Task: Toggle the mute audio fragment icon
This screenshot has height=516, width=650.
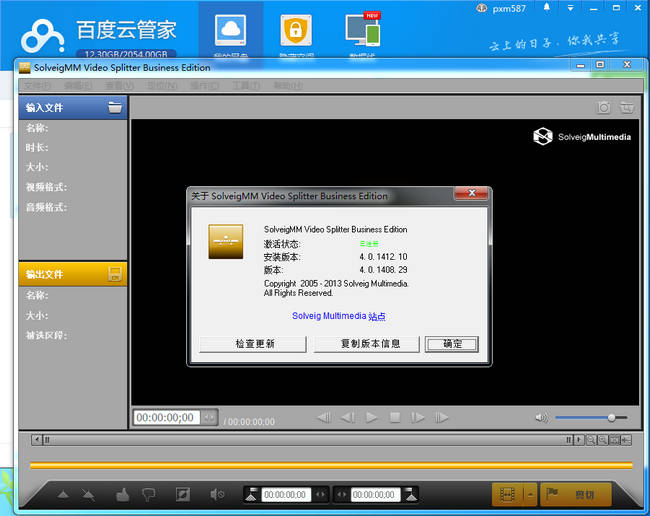Action: (217, 494)
